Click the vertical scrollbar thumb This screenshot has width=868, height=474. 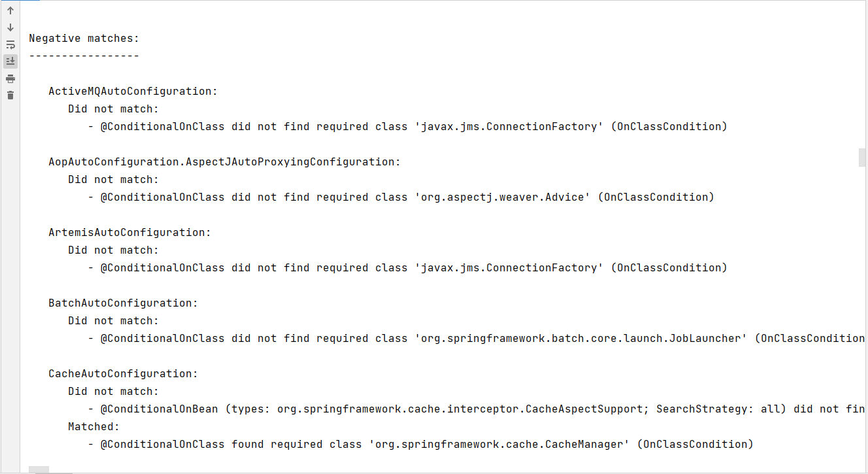(x=862, y=158)
